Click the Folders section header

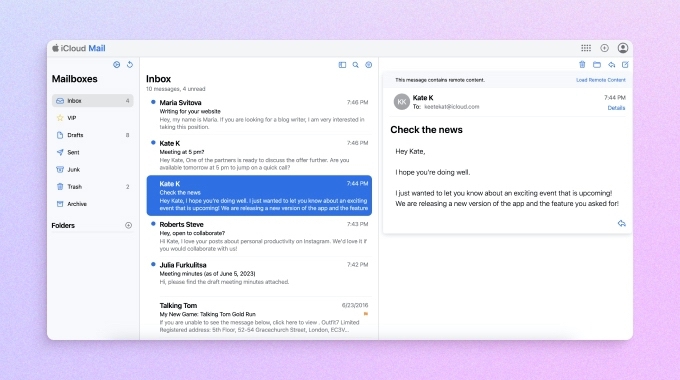63,226
